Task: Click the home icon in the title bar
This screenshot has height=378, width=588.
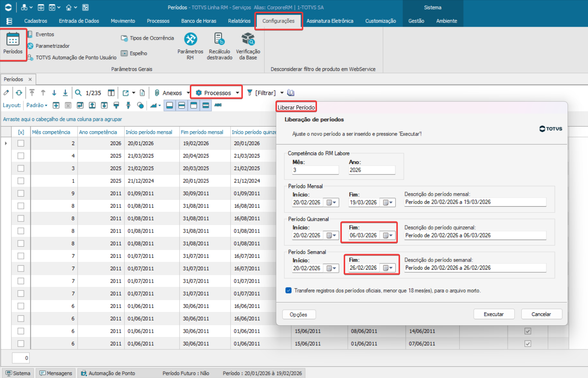Action: pos(69,7)
